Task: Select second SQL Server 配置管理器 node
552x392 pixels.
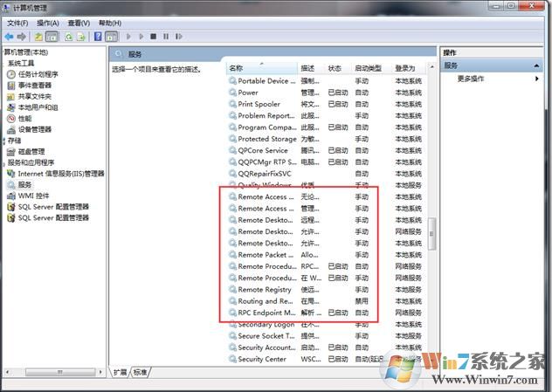Action: [48, 217]
